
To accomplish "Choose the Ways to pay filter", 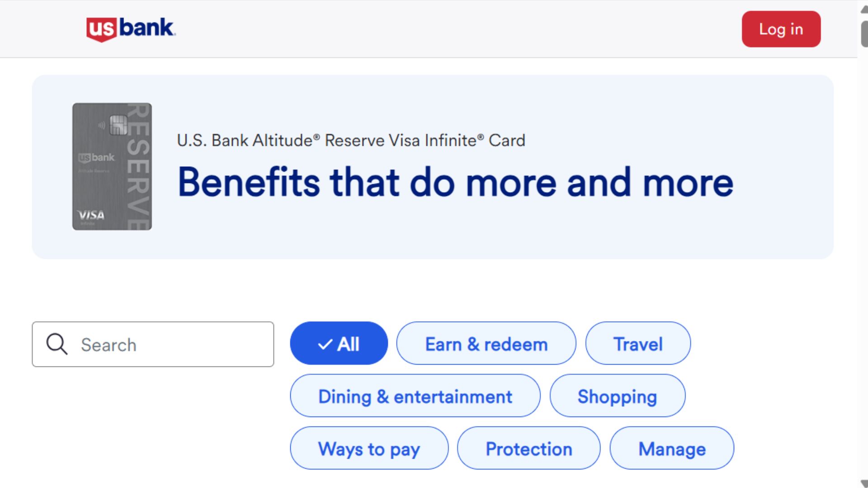I will click(x=369, y=448).
